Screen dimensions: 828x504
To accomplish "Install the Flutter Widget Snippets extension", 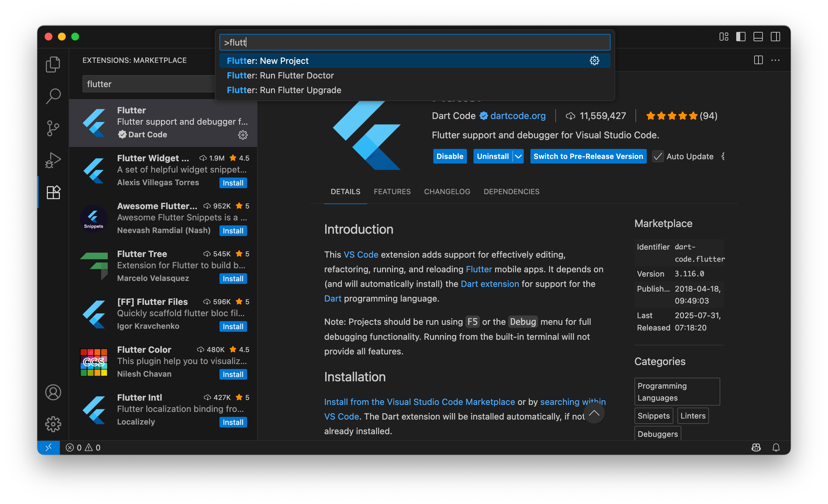I will click(x=233, y=183).
